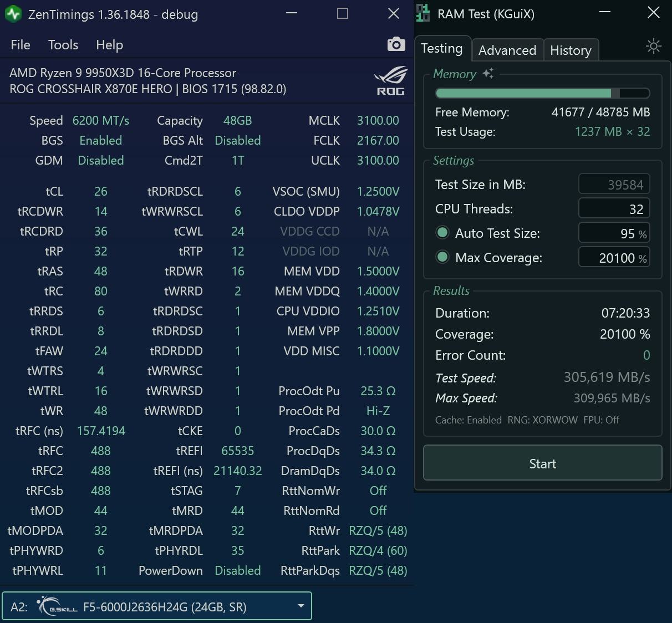
Task: Click the tRFC (ns) value 157.4194
Action: click(x=101, y=431)
